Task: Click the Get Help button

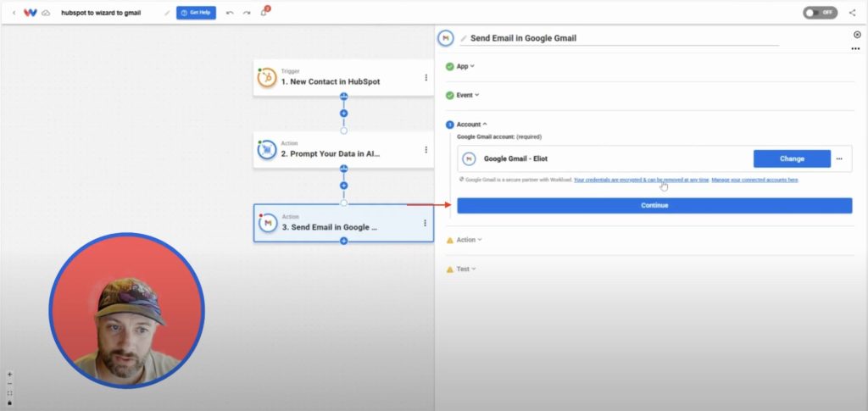Action: point(196,13)
